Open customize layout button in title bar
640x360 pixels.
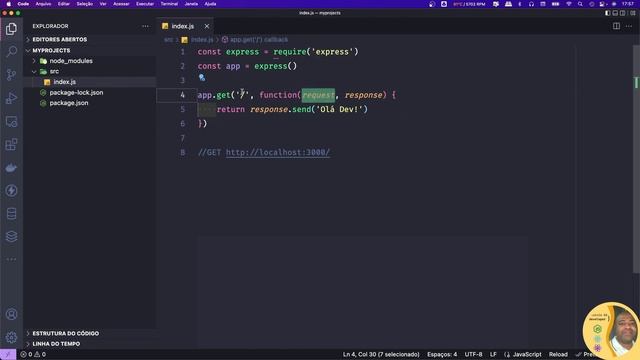(633, 13)
